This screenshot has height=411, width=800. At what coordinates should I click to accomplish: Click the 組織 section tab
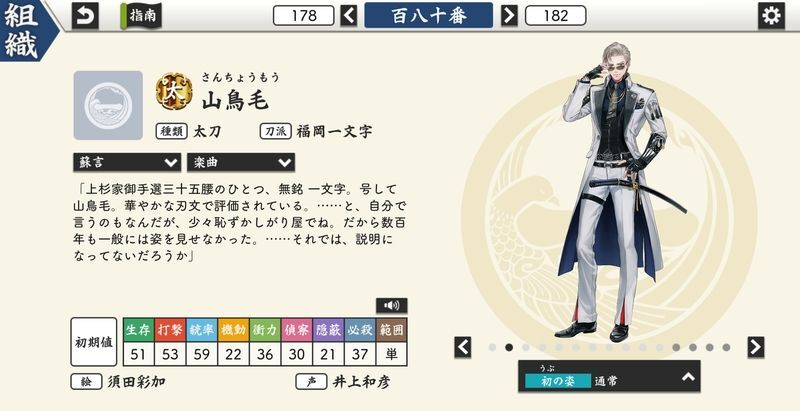(24, 30)
